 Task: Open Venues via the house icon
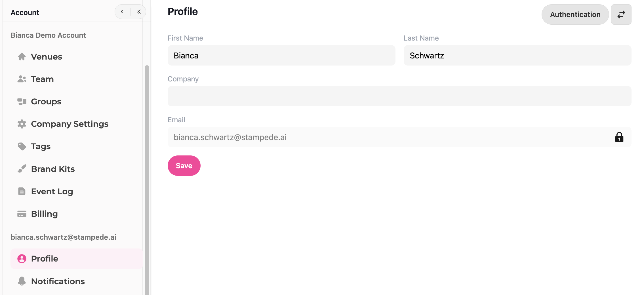pyautogui.click(x=22, y=57)
